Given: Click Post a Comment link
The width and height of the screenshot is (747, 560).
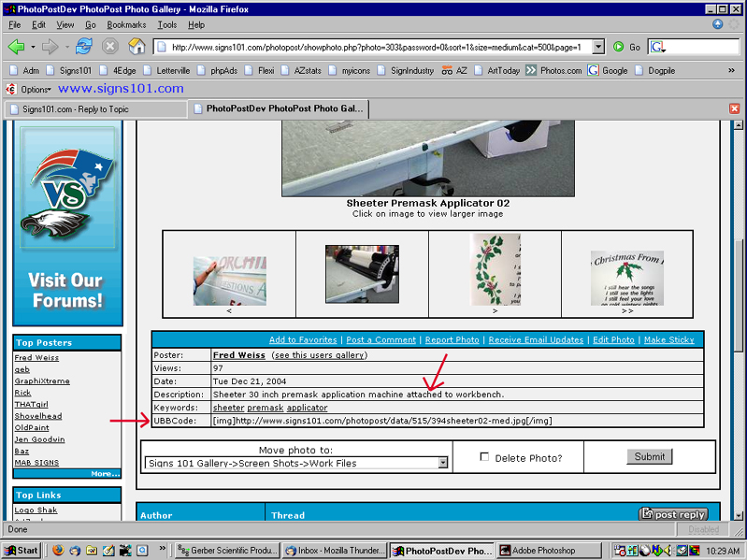Looking at the screenshot, I should pyautogui.click(x=381, y=339).
